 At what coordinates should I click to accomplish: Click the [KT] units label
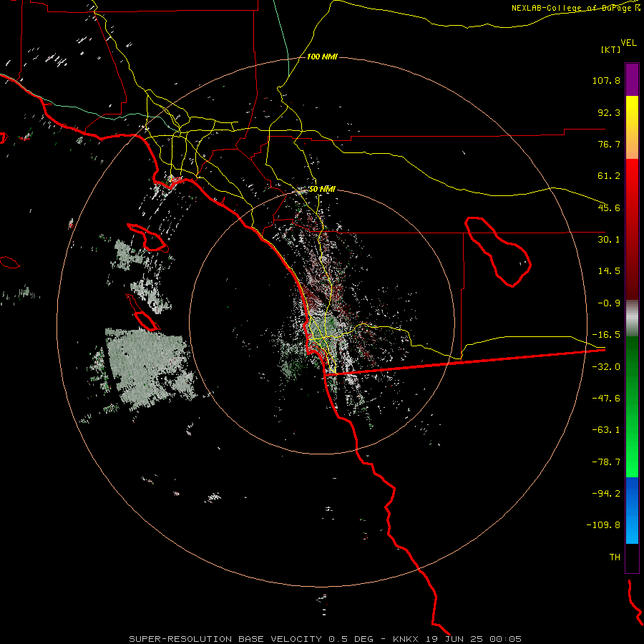[611, 49]
